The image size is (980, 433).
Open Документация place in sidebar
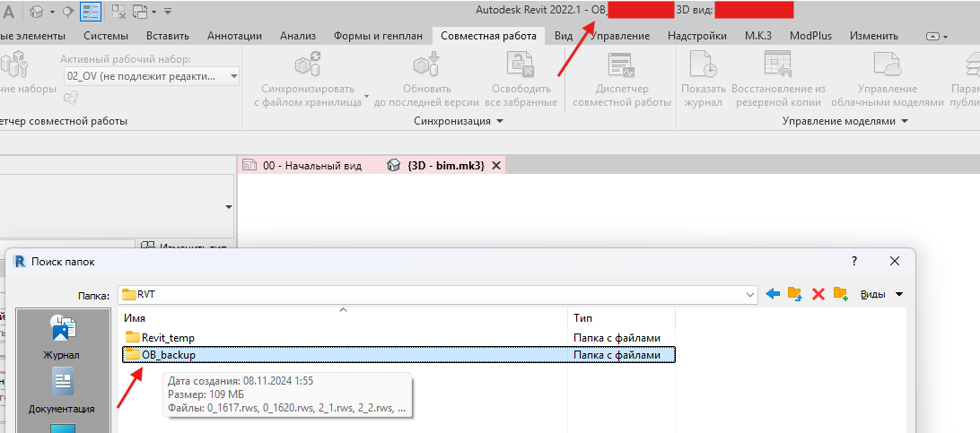[61, 391]
